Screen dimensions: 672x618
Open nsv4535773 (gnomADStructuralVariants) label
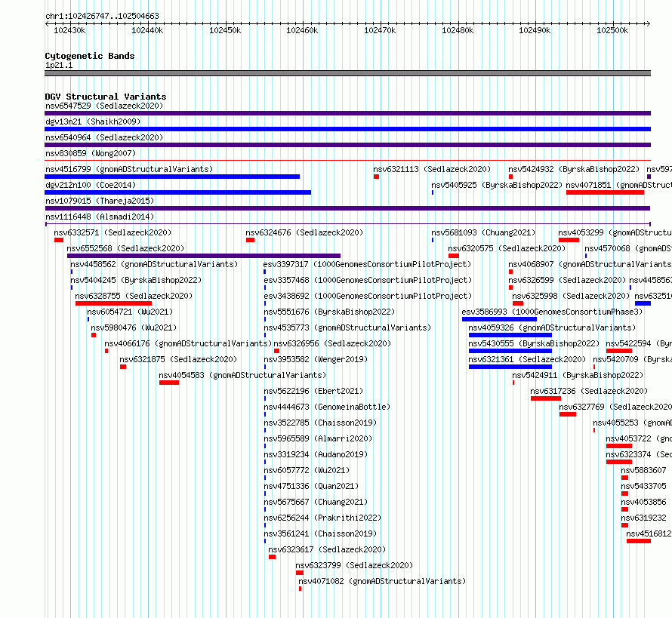[347, 327]
